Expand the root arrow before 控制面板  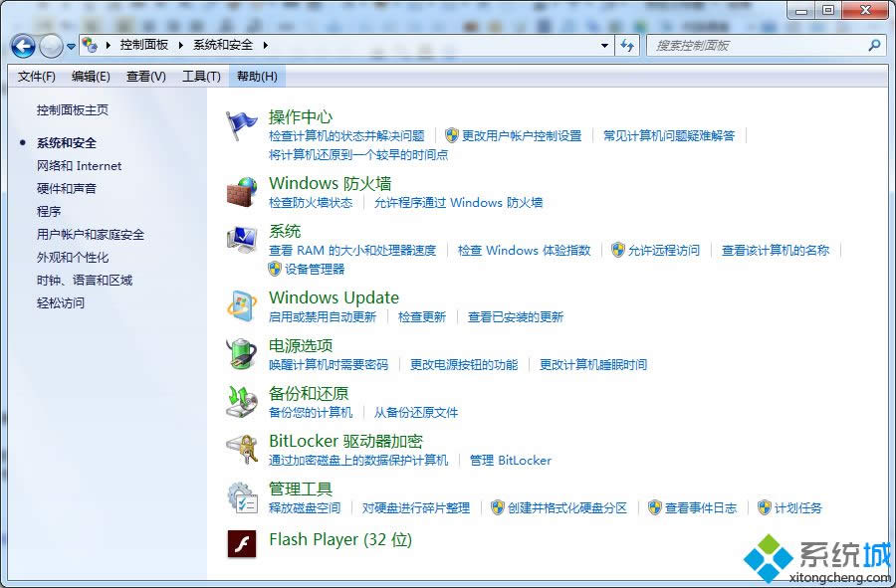(x=108, y=45)
